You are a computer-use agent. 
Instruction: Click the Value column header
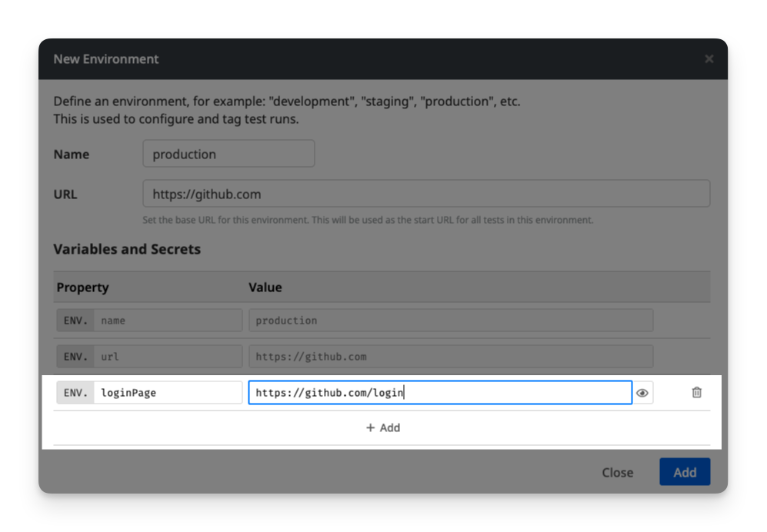pyautogui.click(x=265, y=287)
